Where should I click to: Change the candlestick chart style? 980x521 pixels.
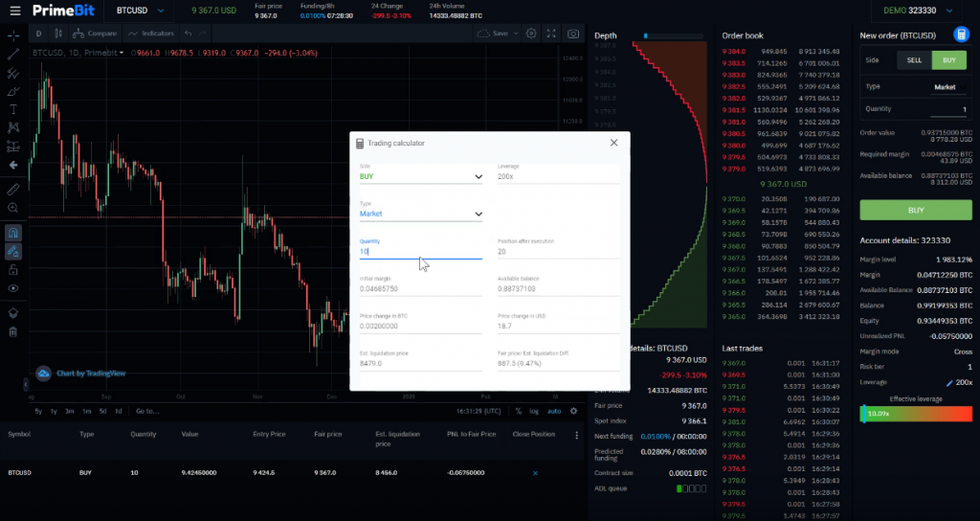coord(58,34)
